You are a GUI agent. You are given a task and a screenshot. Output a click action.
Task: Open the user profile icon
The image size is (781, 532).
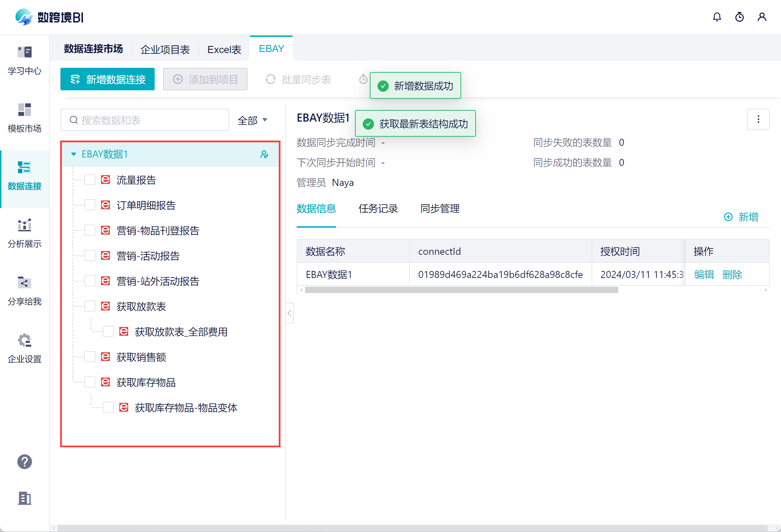(762, 17)
